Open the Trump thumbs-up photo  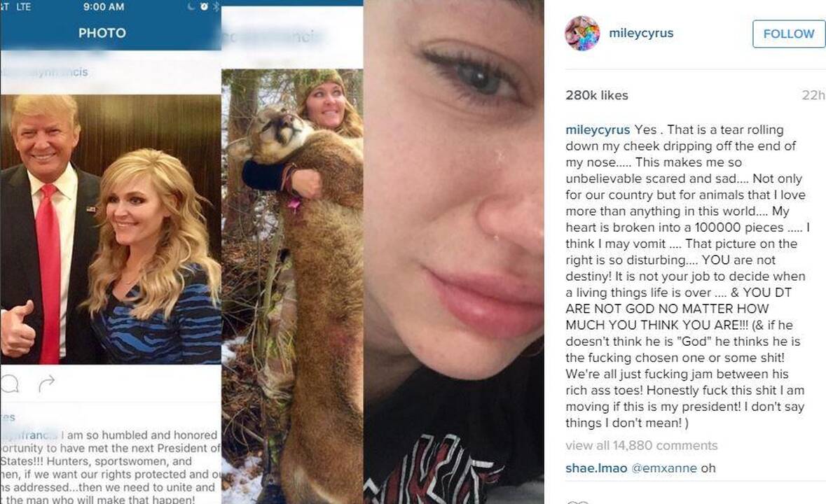[111, 230]
